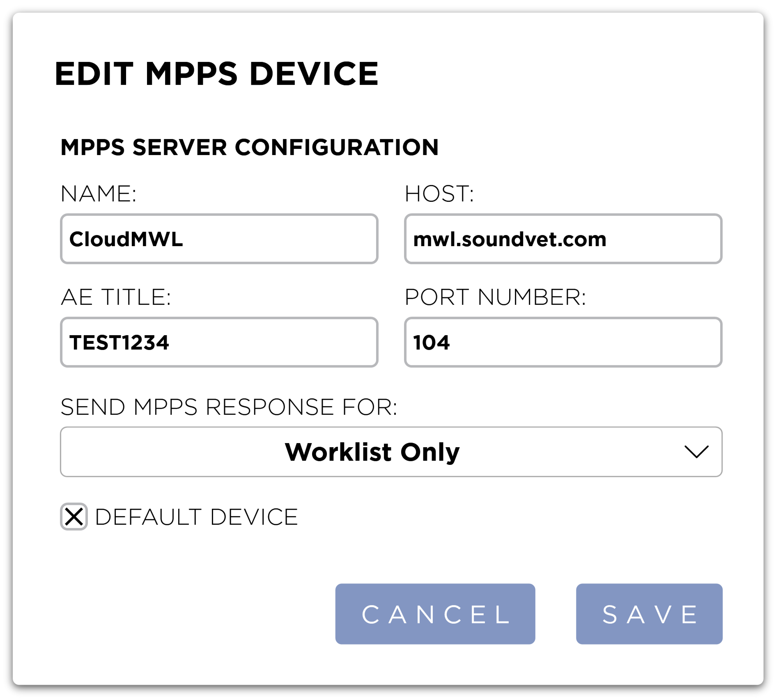Click the AE TITLE: label
Image resolution: width=776 pixels, height=700 pixels.
pos(116,297)
